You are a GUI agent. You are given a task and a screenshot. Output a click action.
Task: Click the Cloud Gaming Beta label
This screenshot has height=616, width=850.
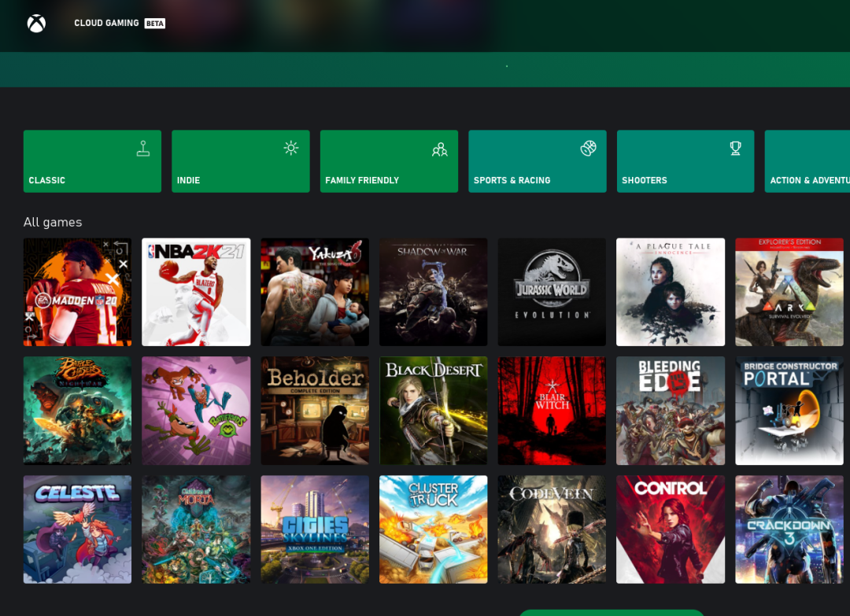pos(119,24)
